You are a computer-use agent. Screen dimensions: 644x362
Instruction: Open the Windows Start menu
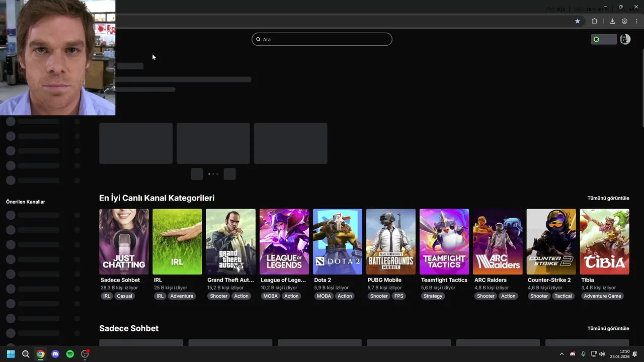tap(11, 354)
